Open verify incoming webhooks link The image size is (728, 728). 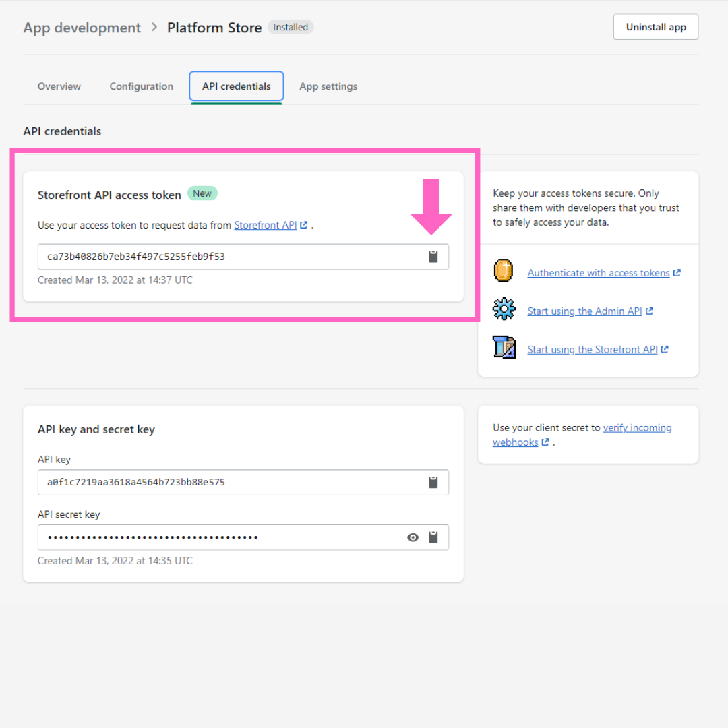pyautogui.click(x=637, y=428)
